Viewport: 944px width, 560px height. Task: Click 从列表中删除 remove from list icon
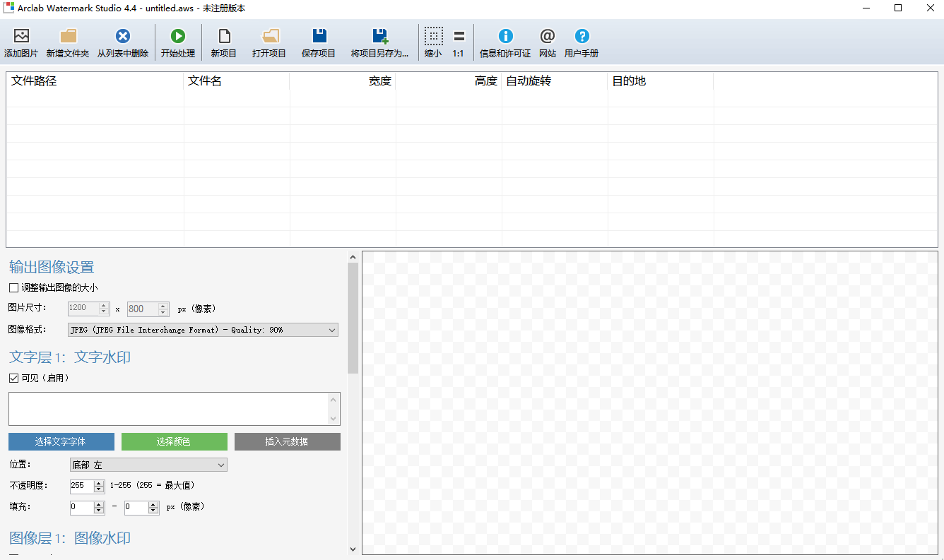123,36
